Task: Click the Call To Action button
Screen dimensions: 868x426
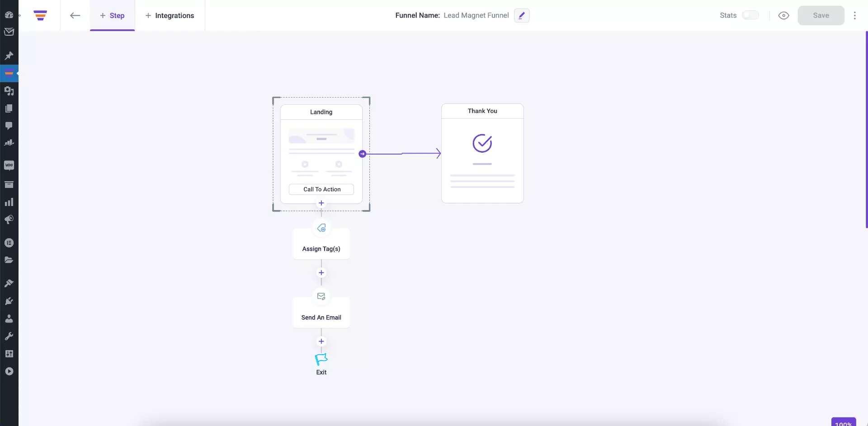Action: 321,189
